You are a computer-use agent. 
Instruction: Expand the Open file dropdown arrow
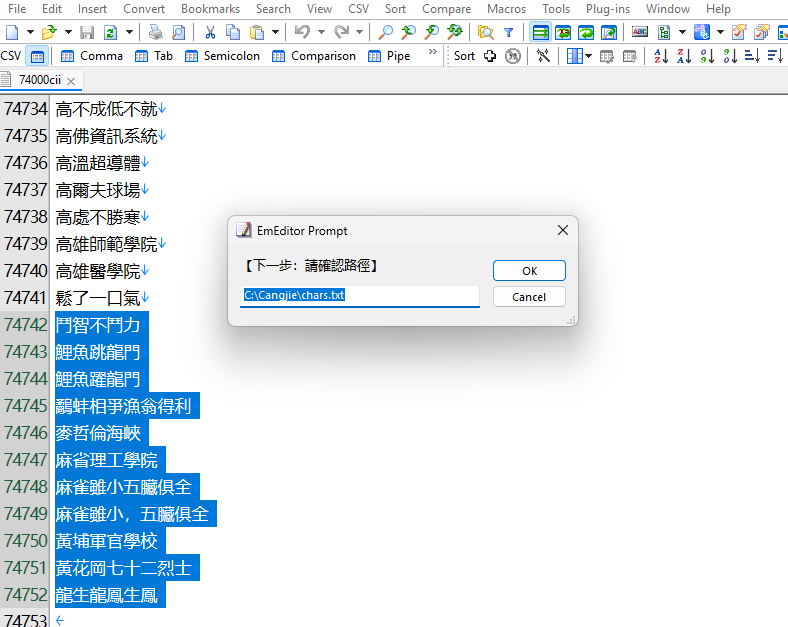[68, 33]
